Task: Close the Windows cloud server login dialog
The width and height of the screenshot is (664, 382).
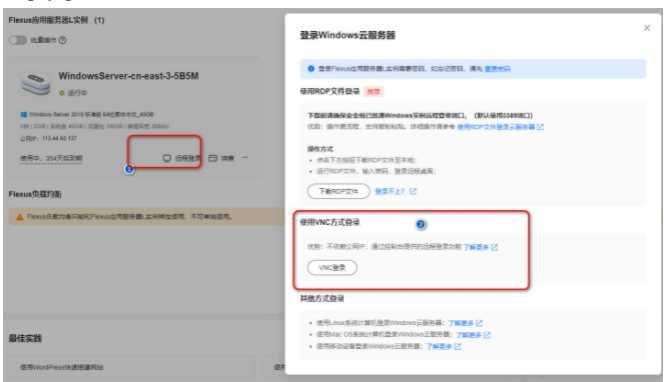Action: [647, 28]
